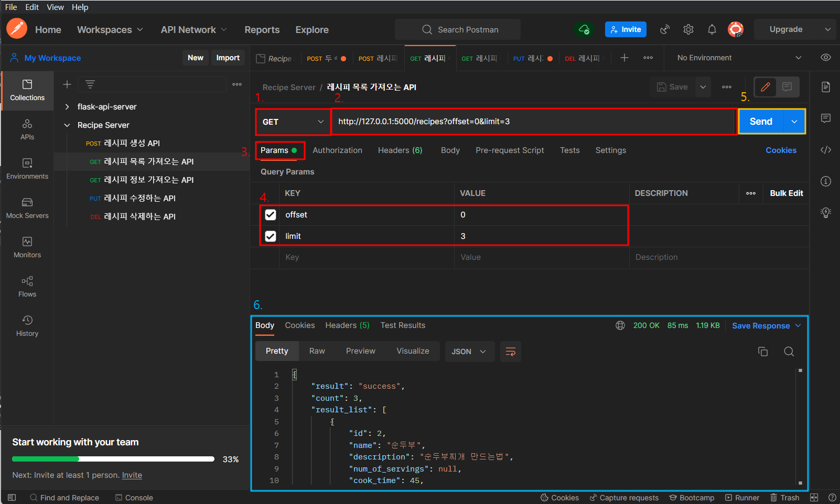Open the Mock Servers panel

pyautogui.click(x=27, y=208)
